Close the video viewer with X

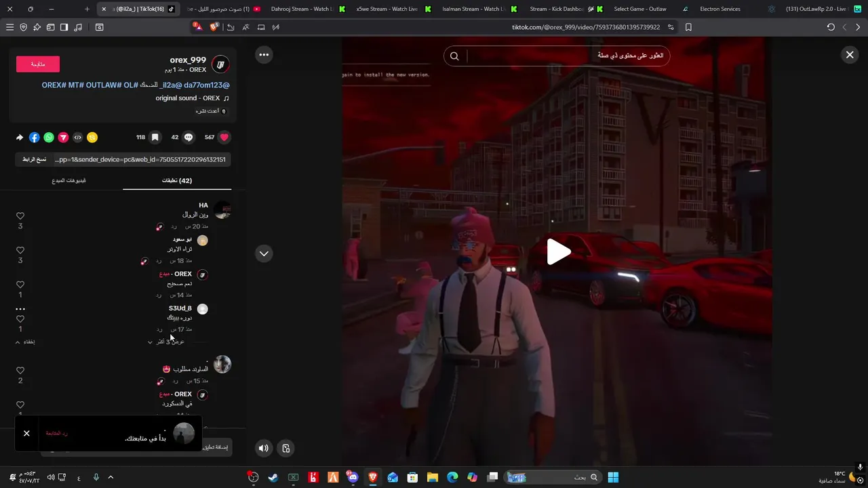coord(850,55)
